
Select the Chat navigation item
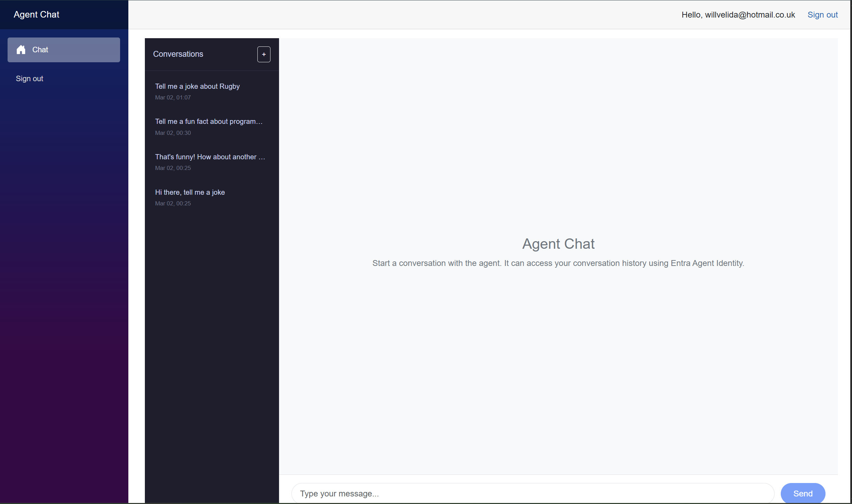[63, 50]
